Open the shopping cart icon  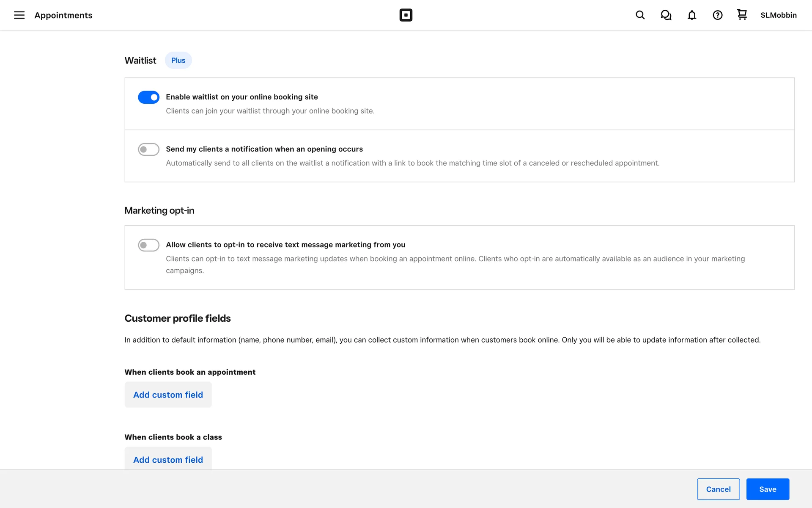pyautogui.click(x=742, y=15)
